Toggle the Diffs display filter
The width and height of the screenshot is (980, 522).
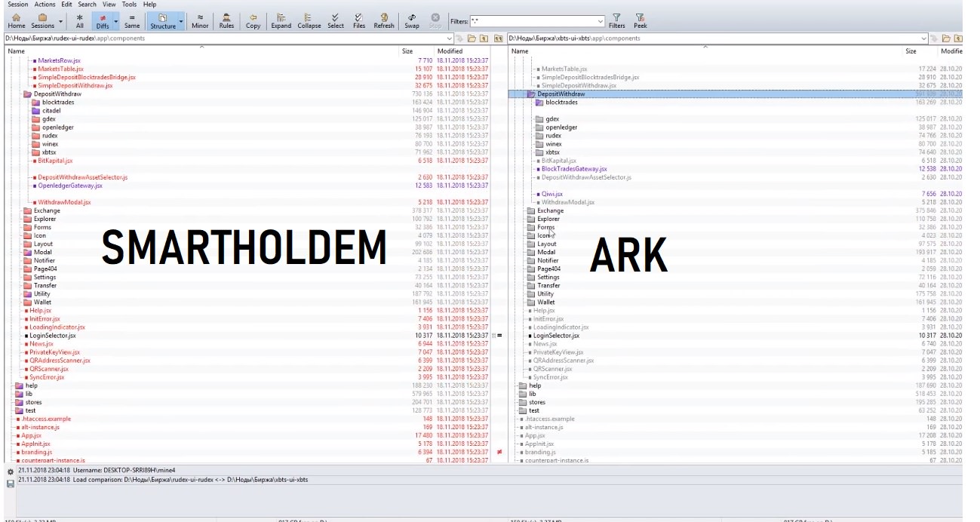coord(102,20)
